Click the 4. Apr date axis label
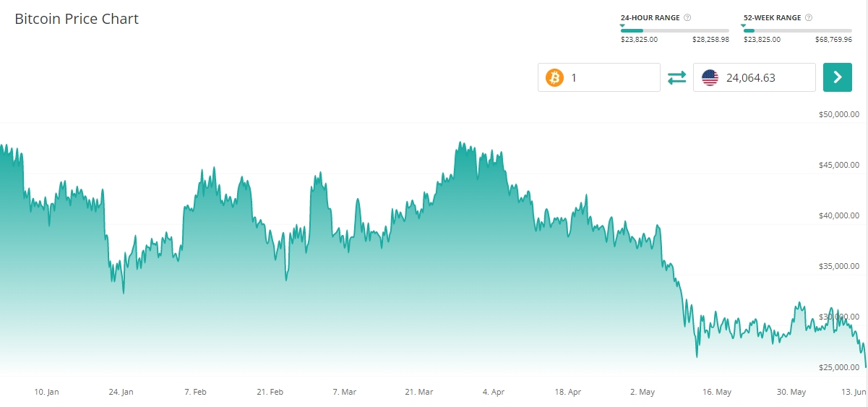868x407 pixels. pos(494,392)
